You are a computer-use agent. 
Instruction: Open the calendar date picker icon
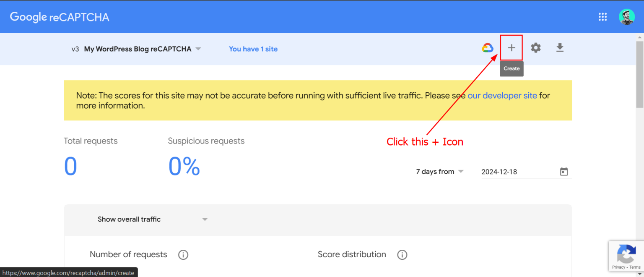[564, 171]
